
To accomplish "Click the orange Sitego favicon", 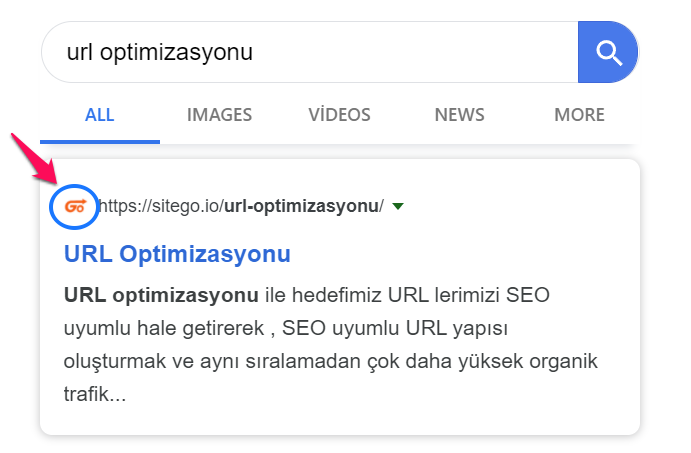I will (x=74, y=207).
